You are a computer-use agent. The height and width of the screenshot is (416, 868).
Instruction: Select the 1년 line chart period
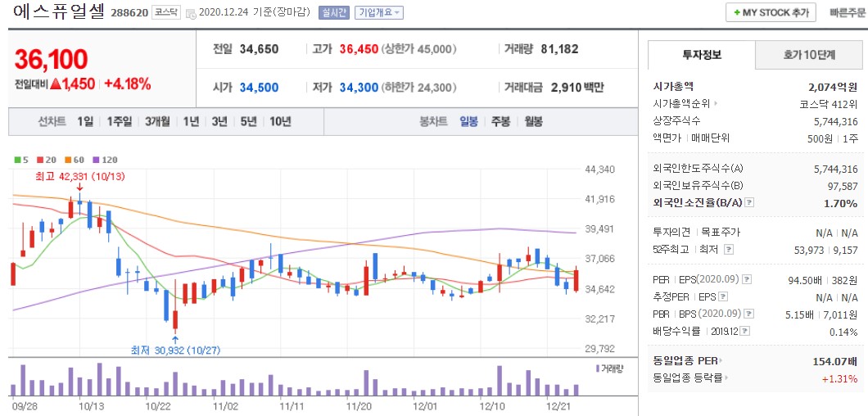click(x=191, y=122)
